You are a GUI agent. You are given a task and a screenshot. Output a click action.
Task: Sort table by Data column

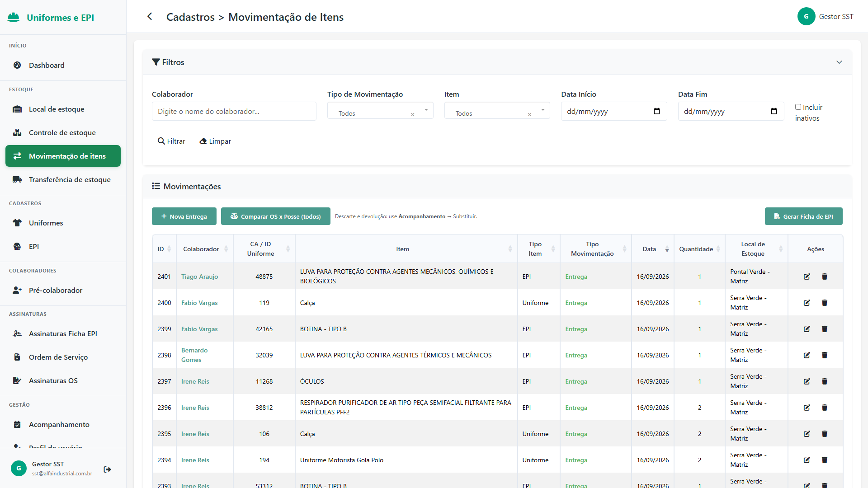coord(652,249)
